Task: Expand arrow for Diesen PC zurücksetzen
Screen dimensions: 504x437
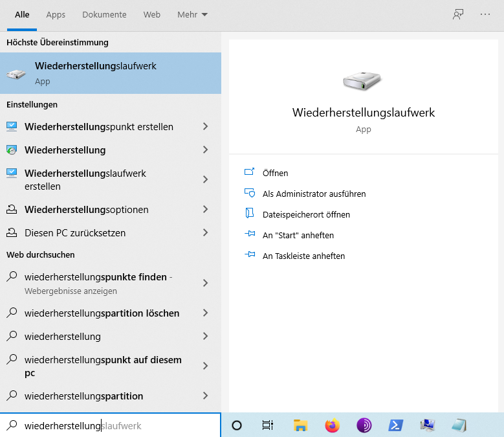Action: pyautogui.click(x=205, y=232)
